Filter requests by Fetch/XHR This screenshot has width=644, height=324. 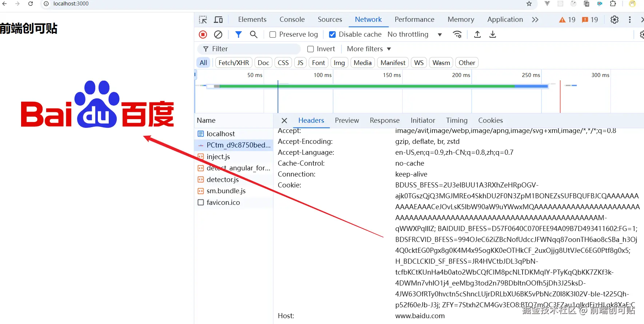coord(234,63)
